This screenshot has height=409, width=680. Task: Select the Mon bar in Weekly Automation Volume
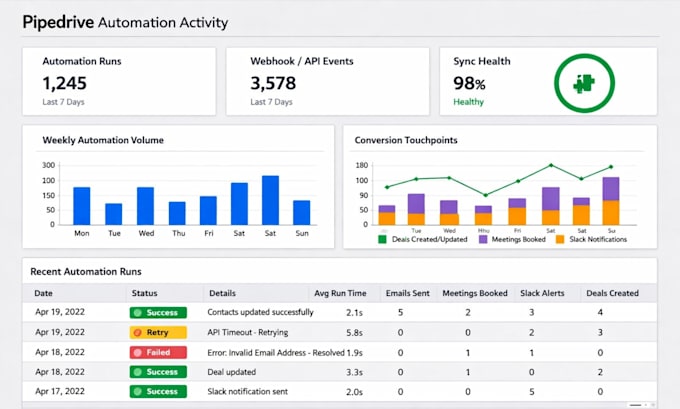point(82,206)
